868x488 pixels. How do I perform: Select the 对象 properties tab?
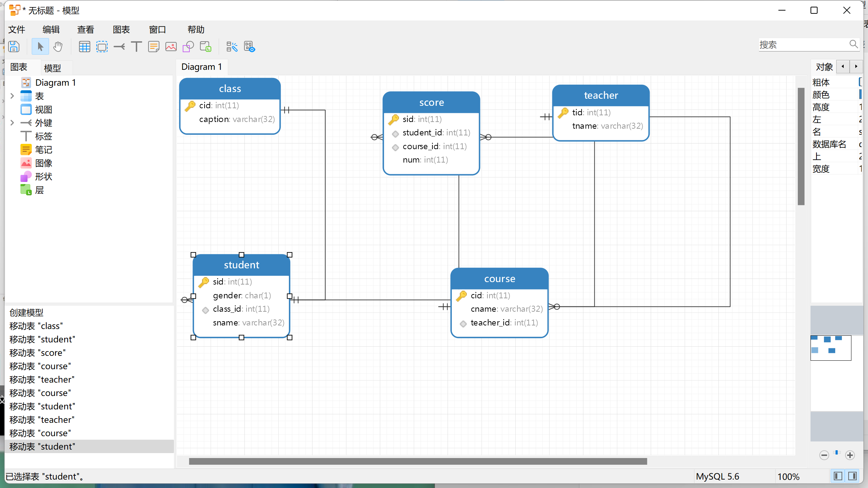coord(824,67)
